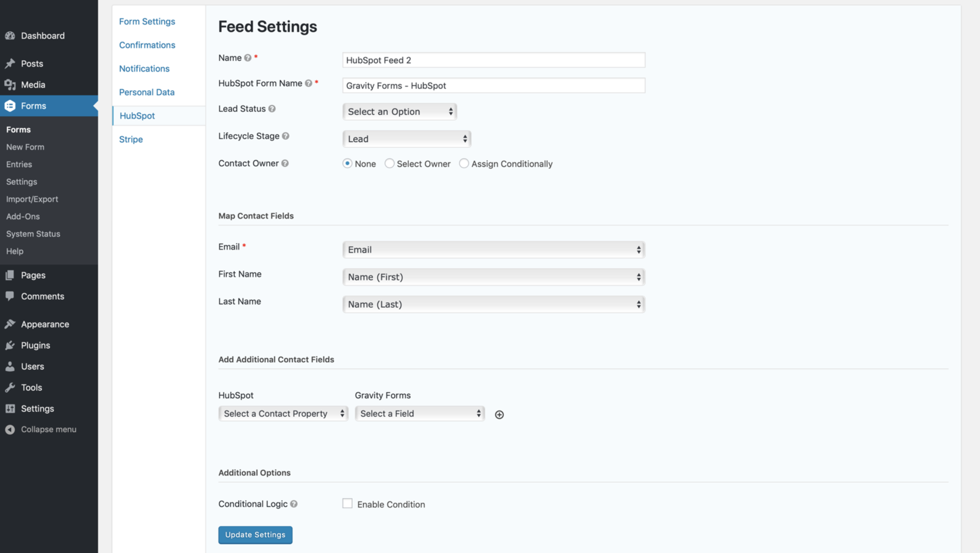Click the Conditional Logic help icon

pyautogui.click(x=294, y=504)
